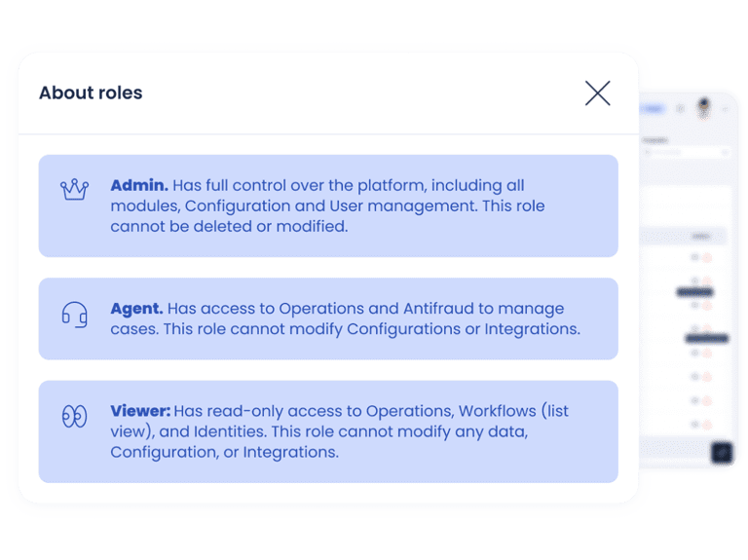Click the Agent headset icon
Image resolution: width=748 pixels, height=560 pixels.
pos(74,314)
